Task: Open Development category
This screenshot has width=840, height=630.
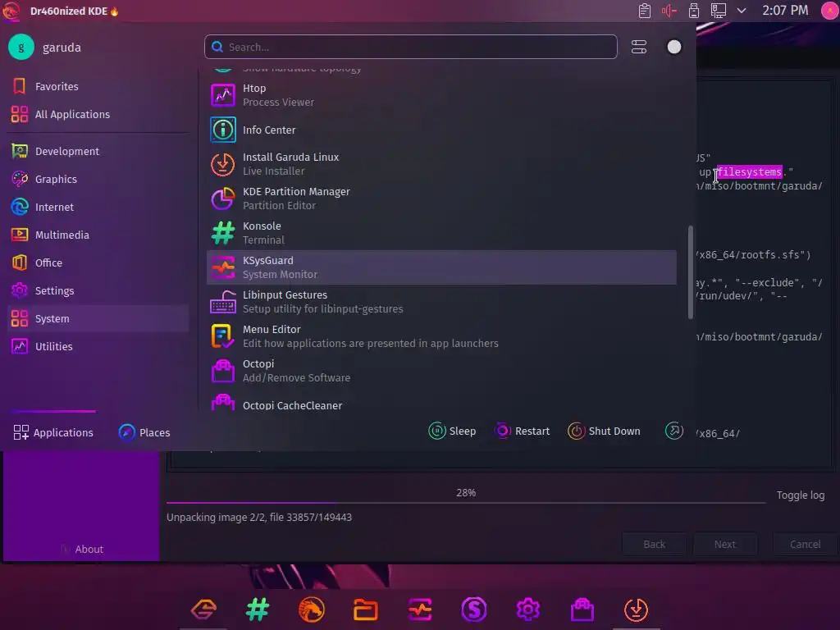Action: coord(98,151)
